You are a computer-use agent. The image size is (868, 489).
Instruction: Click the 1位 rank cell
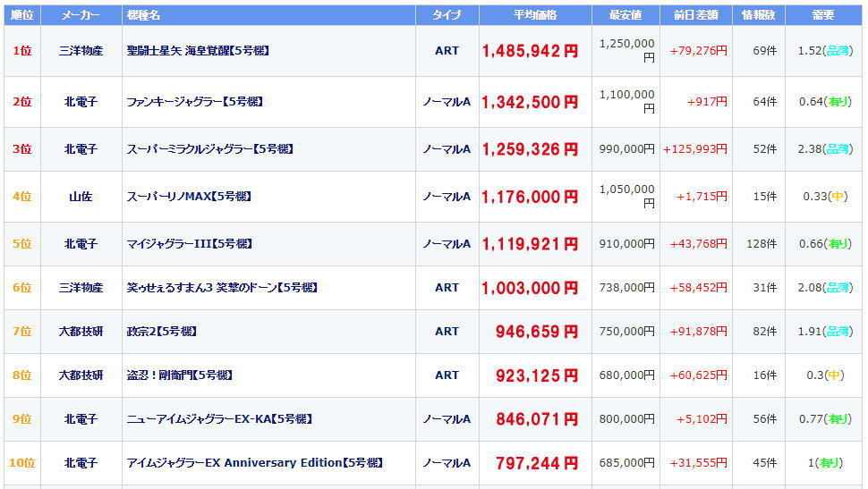click(x=22, y=51)
